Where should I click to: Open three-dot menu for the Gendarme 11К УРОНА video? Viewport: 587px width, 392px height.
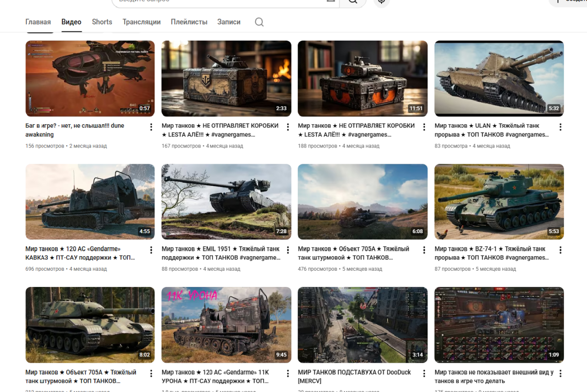point(288,373)
